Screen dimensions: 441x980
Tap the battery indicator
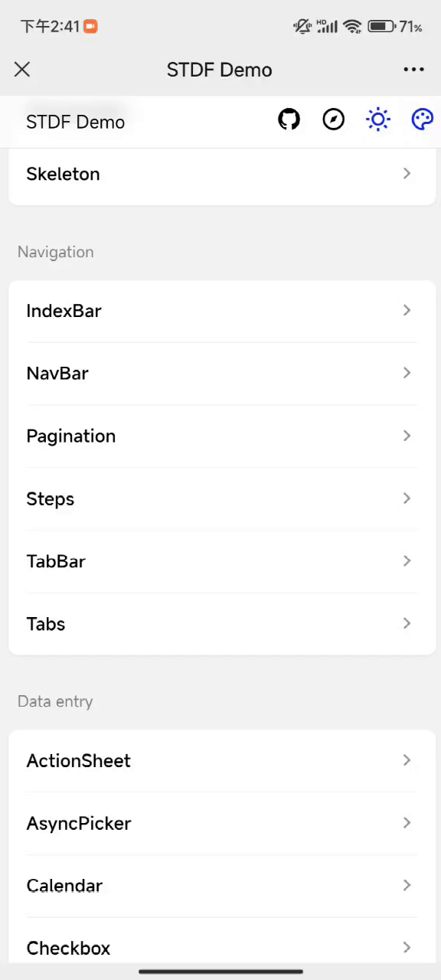pos(381,26)
